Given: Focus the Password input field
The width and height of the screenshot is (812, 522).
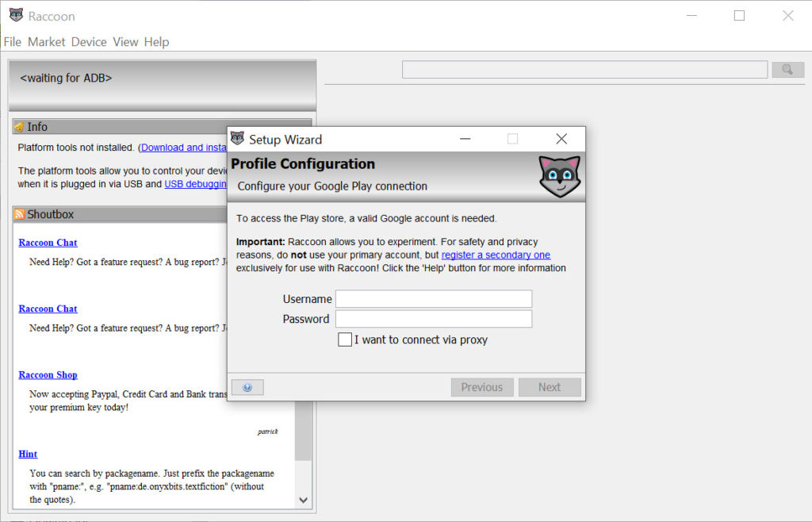Looking at the screenshot, I should 433,319.
